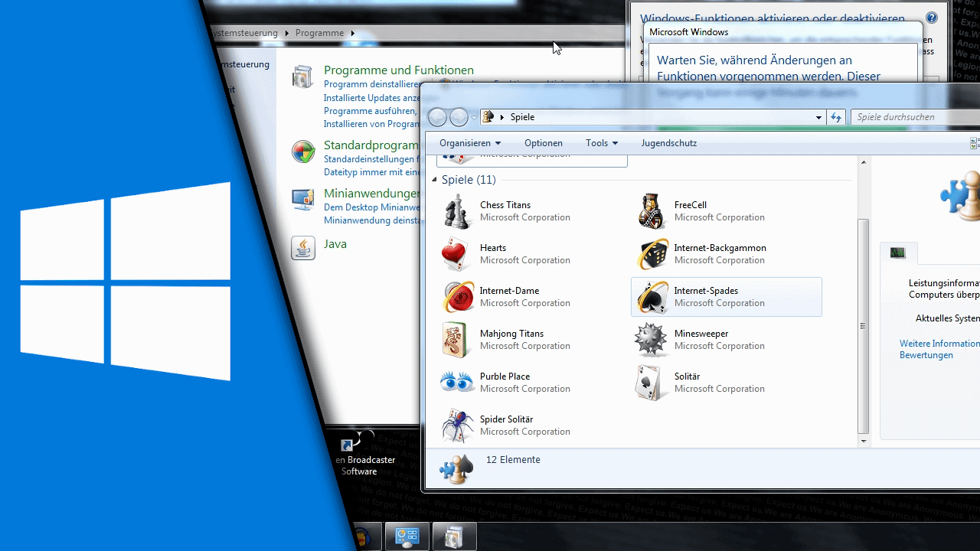Click the Programme und Funktionen icon
Viewport: 980px width, 551px height.
coord(303,77)
